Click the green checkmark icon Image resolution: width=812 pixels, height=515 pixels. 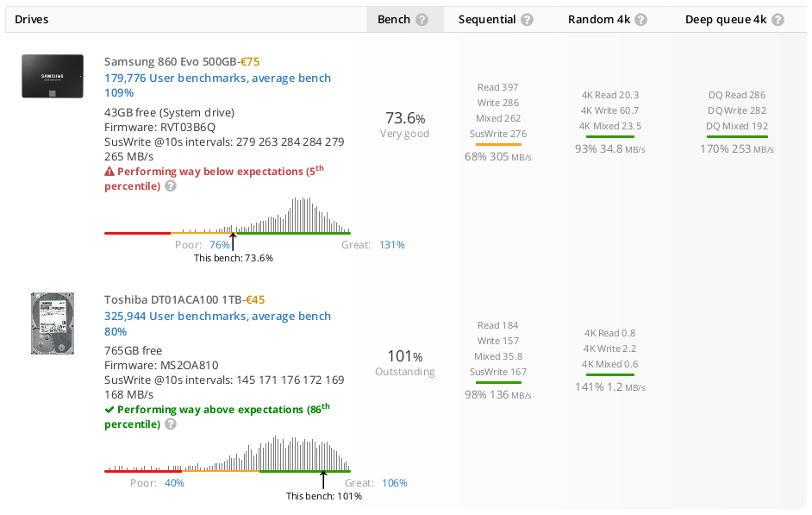pyautogui.click(x=109, y=410)
